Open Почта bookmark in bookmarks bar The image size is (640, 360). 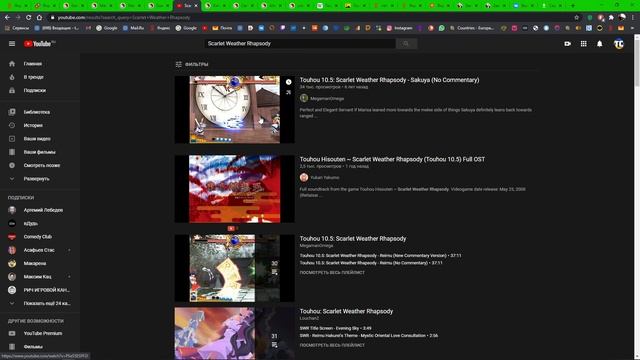222,28
